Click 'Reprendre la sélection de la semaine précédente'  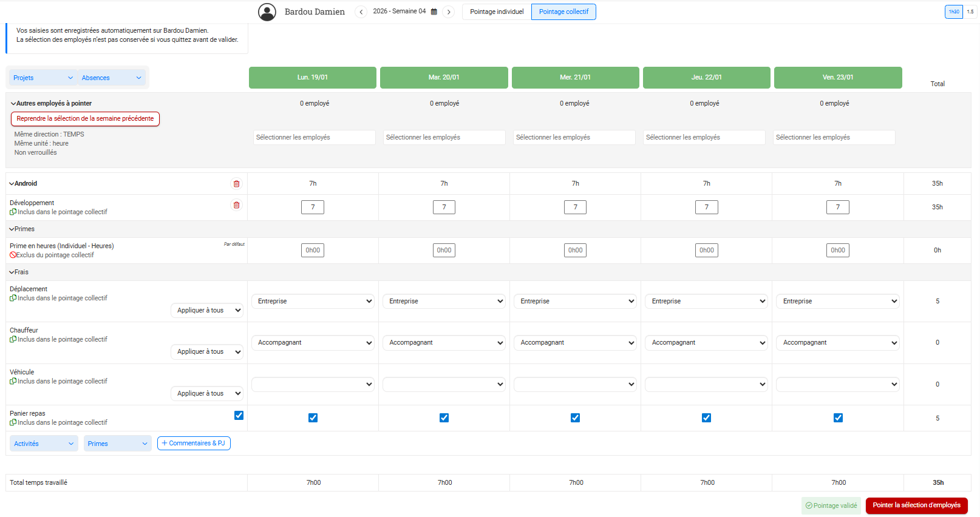pyautogui.click(x=85, y=119)
